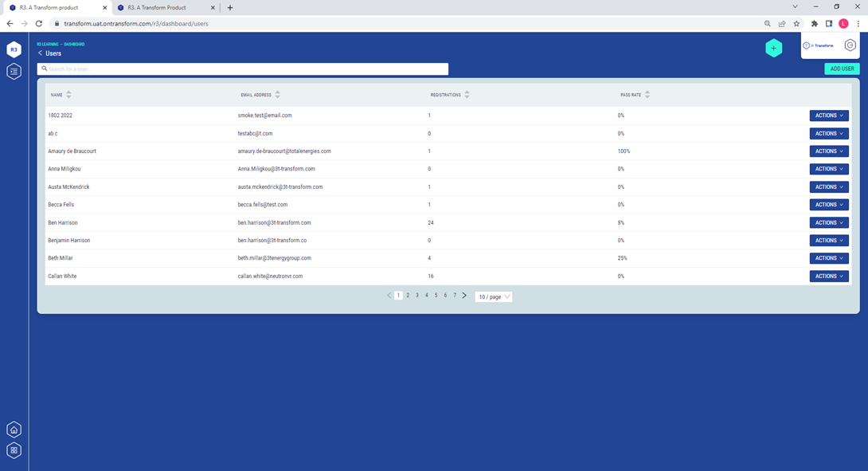Open the 10 / page size dropdown
868x471 pixels.
(x=494, y=296)
